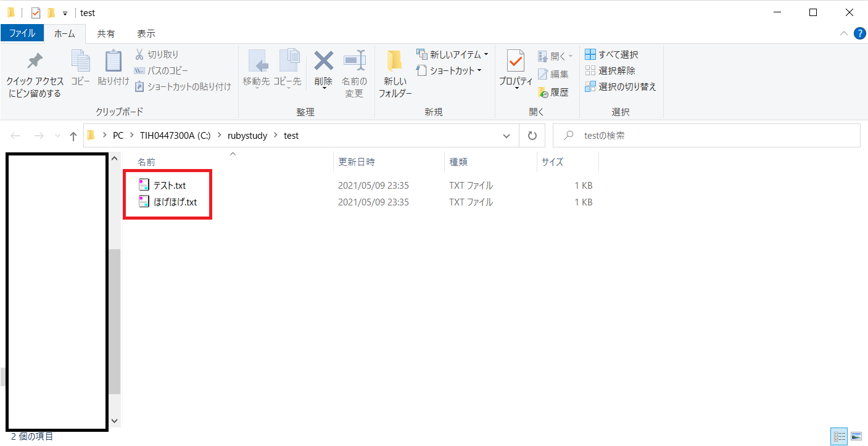This screenshot has width=868, height=446.
Task: Open the recent locations dropdown arrow
Action: pos(58,136)
